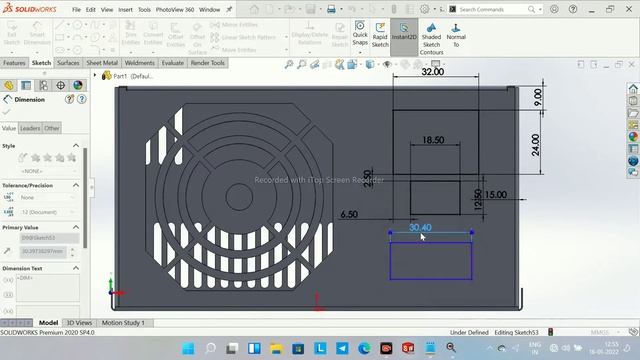The width and height of the screenshot is (640, 360).
Task: Open the PhotoView 360 menu
Action: [x=175, y=9]
